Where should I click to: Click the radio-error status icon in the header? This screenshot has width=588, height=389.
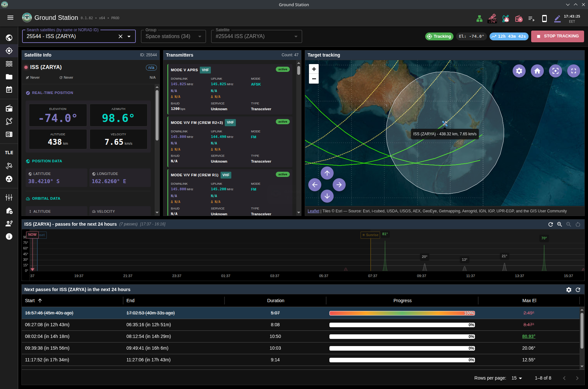point(518,19)
